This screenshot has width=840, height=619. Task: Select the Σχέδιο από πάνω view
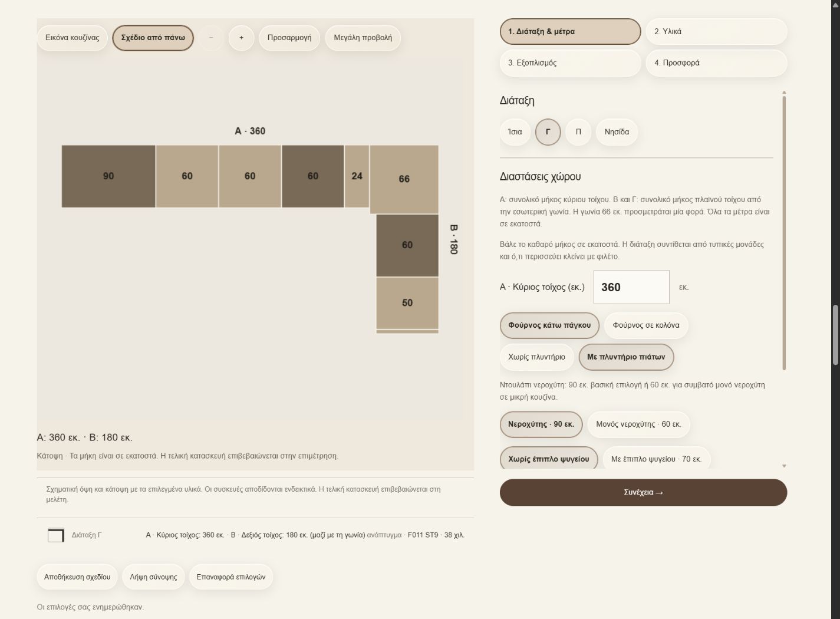(x=153, y=38)
